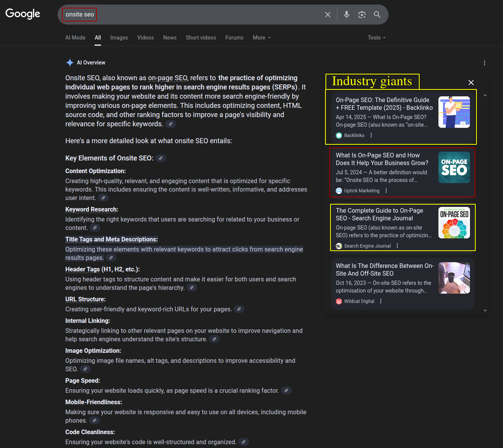Open three-dot menu next to Uptick Marketing
Image resolution: width=503 pixels, height=448 pixels.
tap(386, 191)
